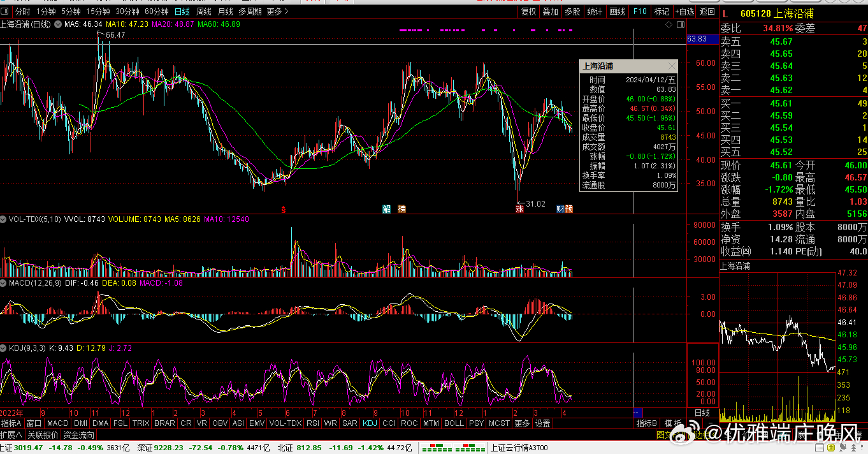This screenshot has height=454, width=868.
Task: Open the 资金流向 tab
Action: tap(79, 435)
